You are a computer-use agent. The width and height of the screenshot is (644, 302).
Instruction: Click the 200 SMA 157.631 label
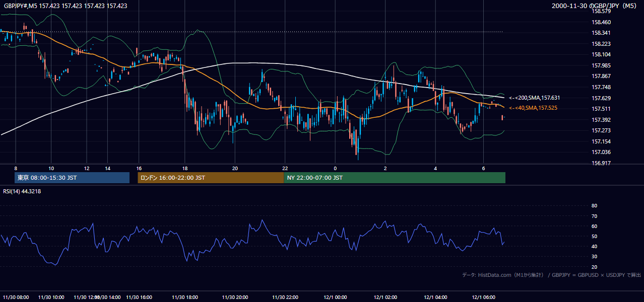(535, 98)
